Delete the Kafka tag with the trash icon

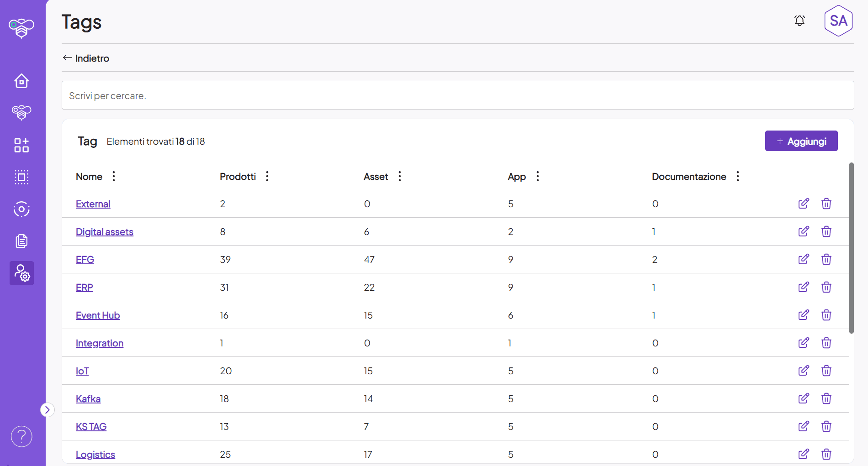[826, 398]
